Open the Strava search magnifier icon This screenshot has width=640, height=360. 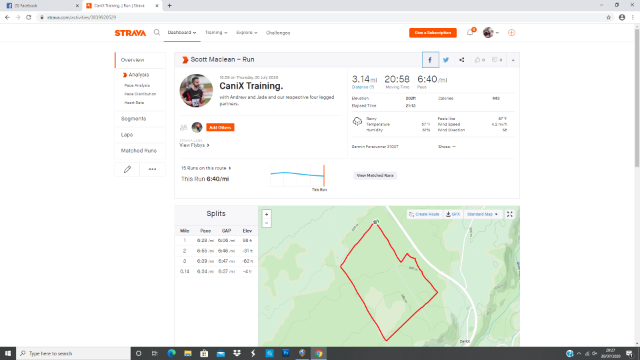pos(157,33)
